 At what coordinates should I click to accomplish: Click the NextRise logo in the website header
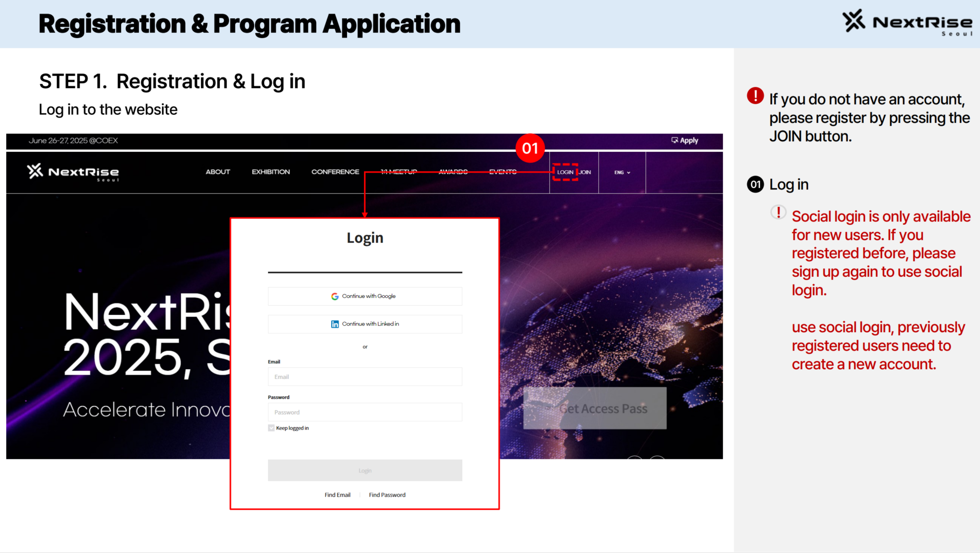coord(73,172)
